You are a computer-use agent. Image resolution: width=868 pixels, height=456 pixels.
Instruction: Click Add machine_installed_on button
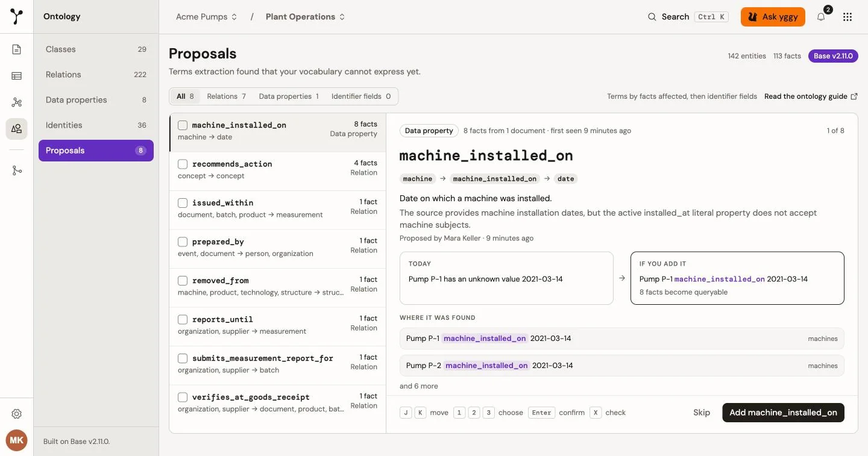783,413
